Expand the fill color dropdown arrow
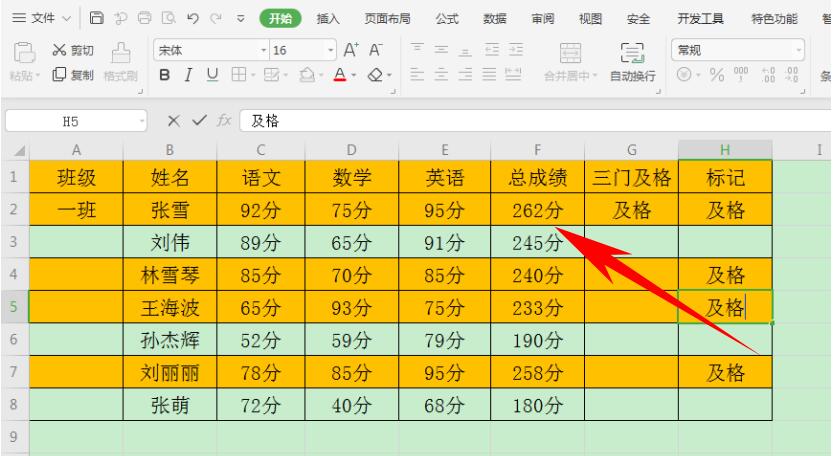 320,75
